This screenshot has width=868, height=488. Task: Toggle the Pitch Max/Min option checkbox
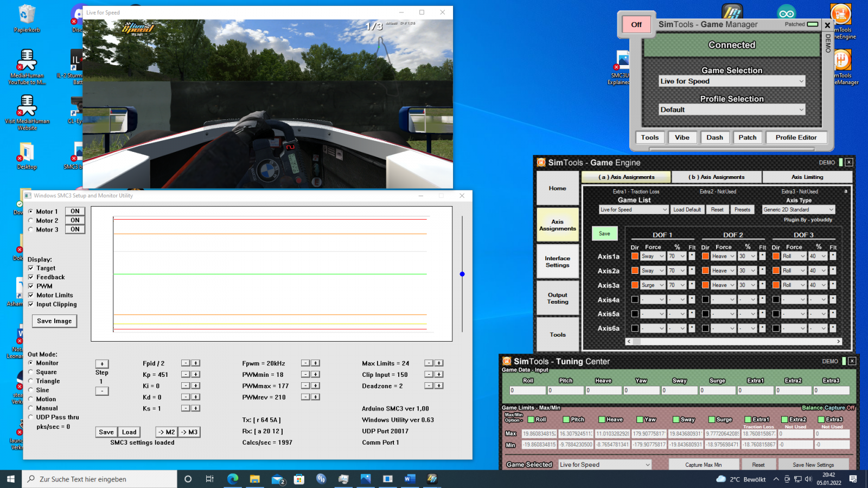click(x=566, y=419)
